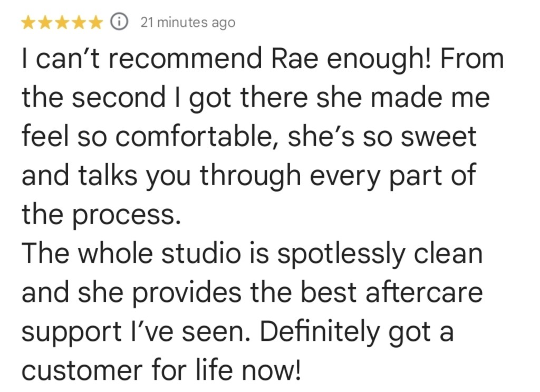Click the fourth yellow rating star
This screenshot has width=540, height=392.
click(79, 22)
